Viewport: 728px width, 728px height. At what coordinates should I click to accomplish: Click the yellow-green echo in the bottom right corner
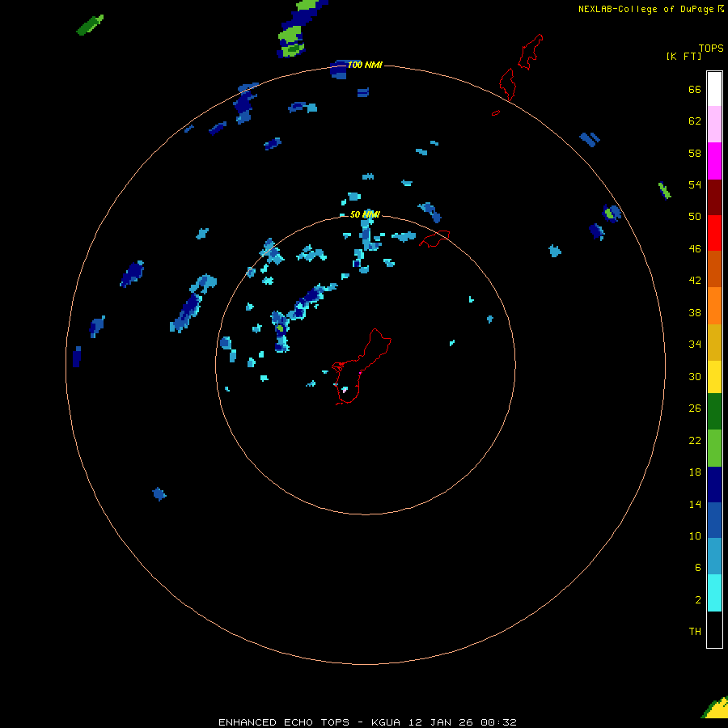(x=715, y=709)
